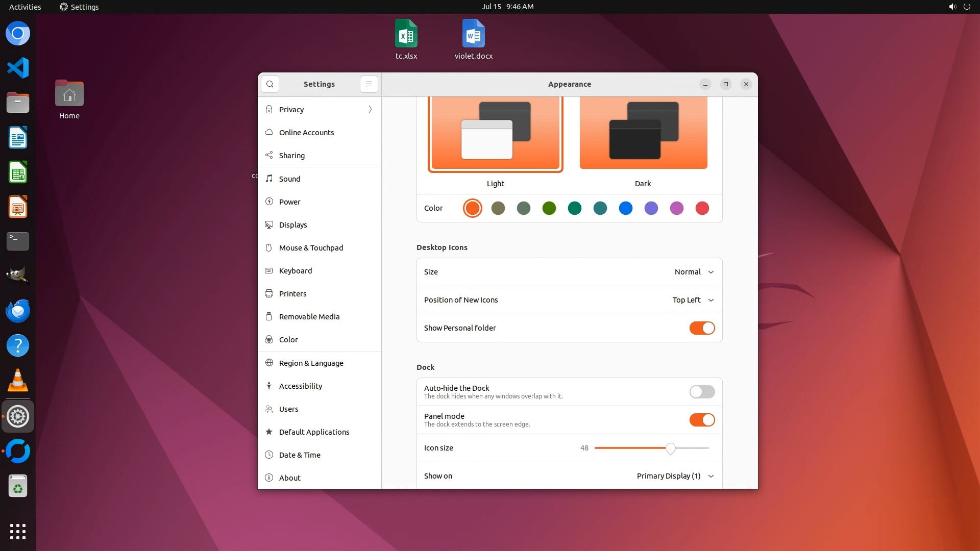Open the Displays settings panel

(x=293, y=224)
